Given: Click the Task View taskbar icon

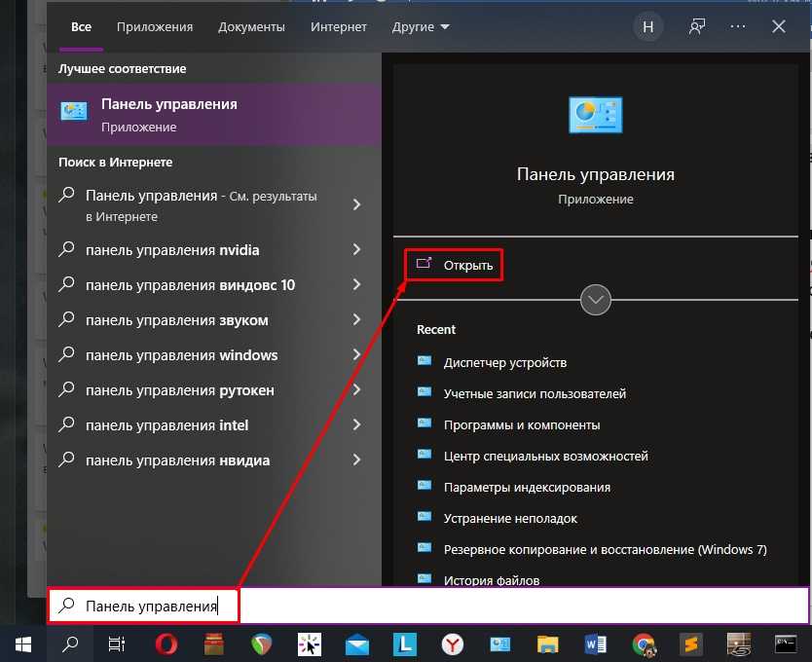Looking at the screenshot, I should (x=117, y=644).
